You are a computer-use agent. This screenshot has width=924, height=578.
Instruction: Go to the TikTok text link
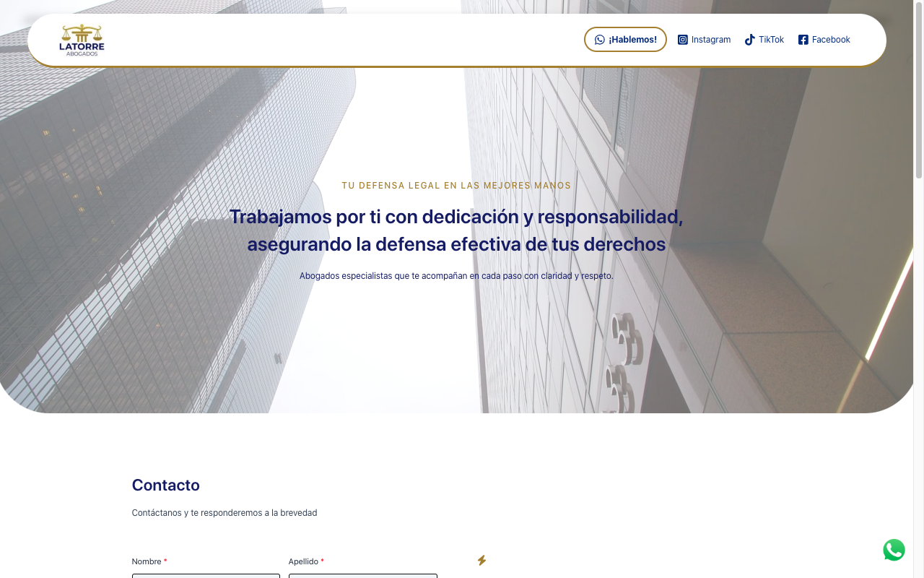(x=771, y=40)
